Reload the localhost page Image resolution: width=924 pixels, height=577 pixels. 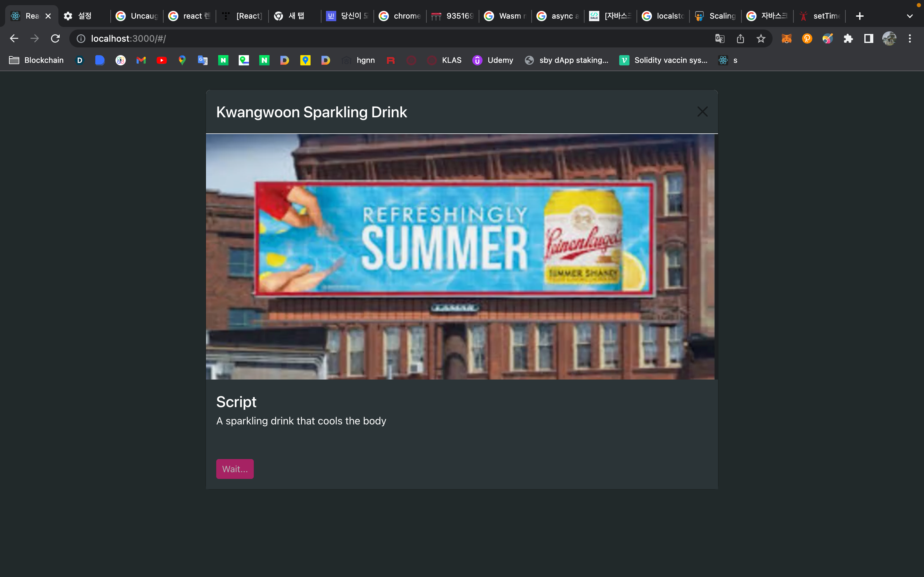click(x=56, y=38)
